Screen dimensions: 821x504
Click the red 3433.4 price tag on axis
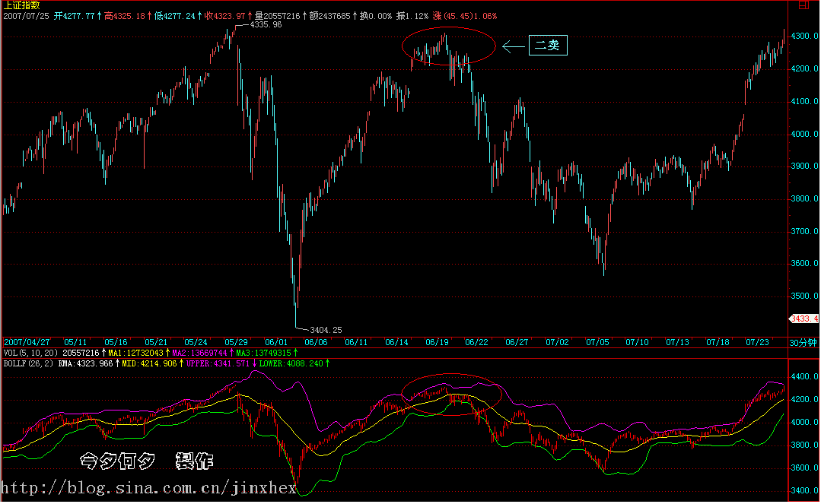coord(803,319)
